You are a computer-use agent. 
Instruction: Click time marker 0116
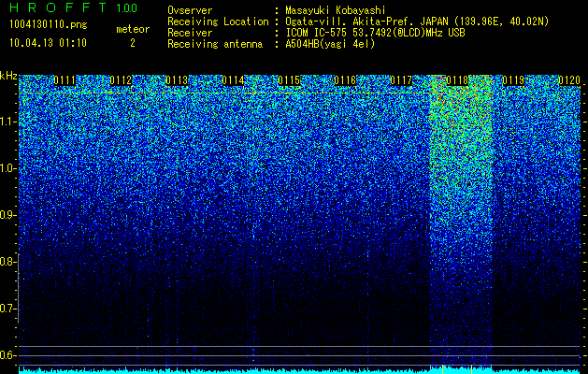point(345,80)
